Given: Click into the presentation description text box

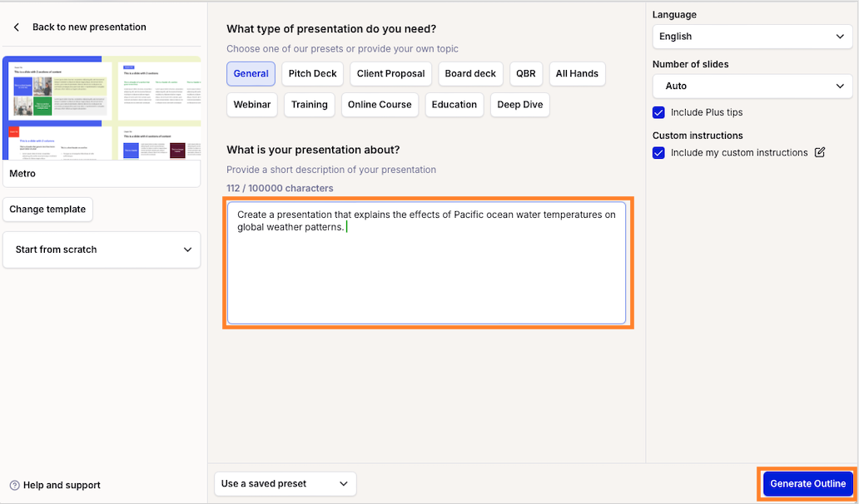Looking at the screenshot, I should click(x=426, y=263).
